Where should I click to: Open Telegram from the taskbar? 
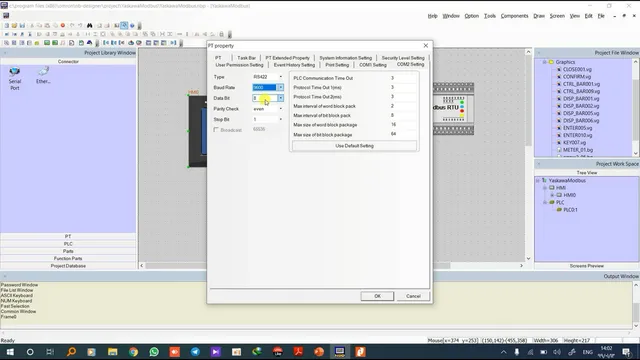195,352
